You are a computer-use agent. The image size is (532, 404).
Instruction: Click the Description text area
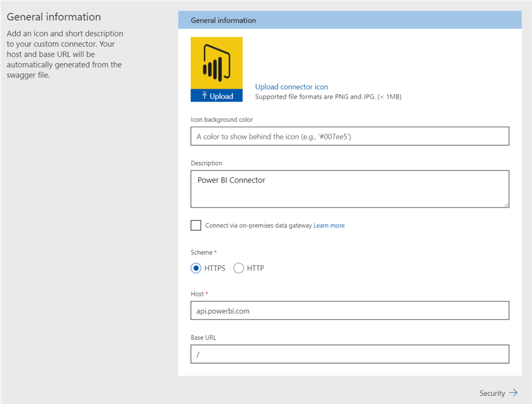350,189
